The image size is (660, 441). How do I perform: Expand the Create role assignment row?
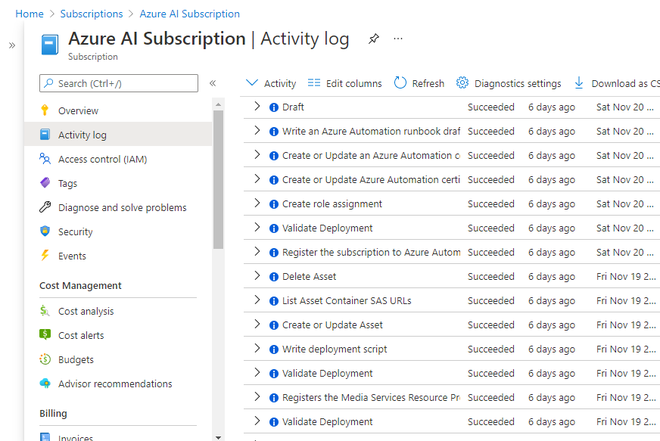click(x=257, y=204)
